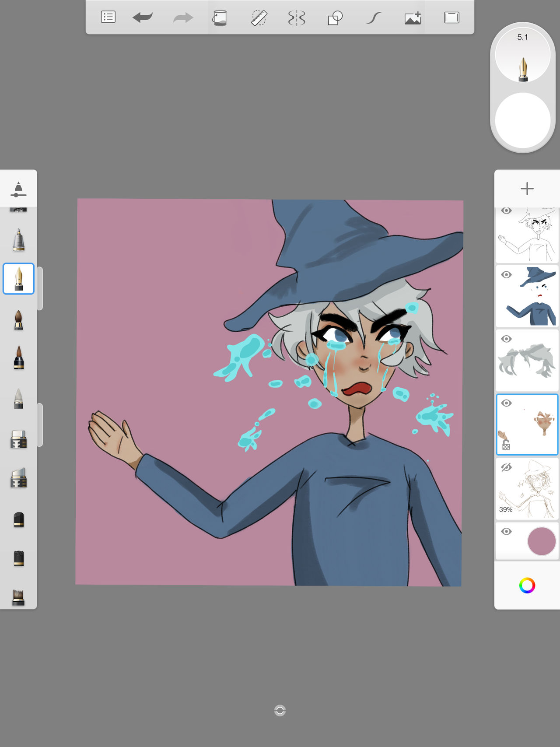
Task: Click the undo arrow
Action: (x=143, y=18)
